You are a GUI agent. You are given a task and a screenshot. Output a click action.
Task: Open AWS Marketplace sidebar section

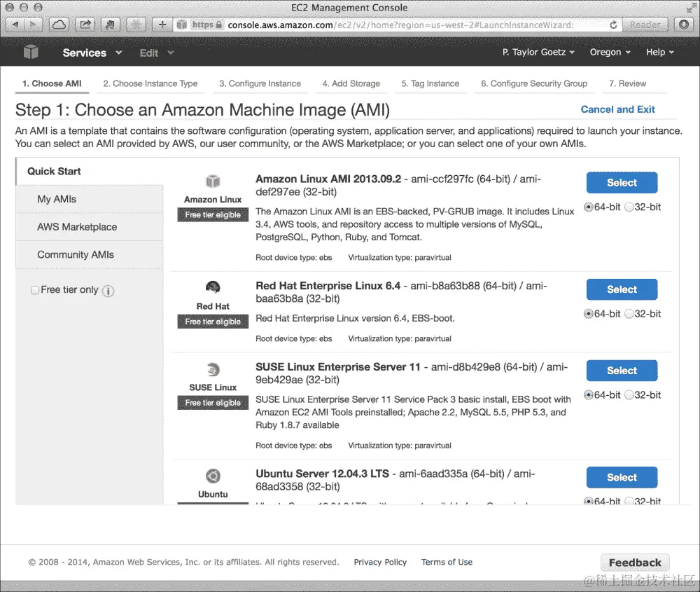click(x=90, y=227)
